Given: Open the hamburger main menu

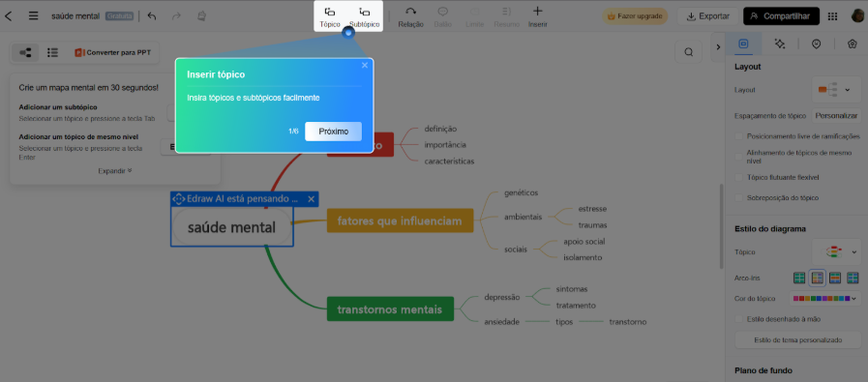Looking at the screenshot, I should tap(34, 16).
